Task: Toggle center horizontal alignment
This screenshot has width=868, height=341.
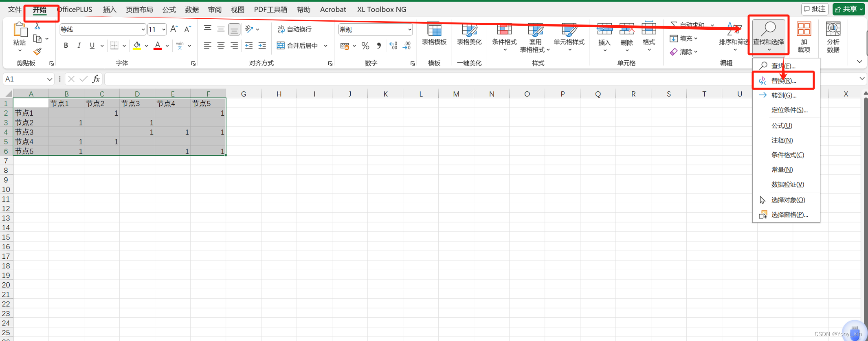Action: coord(221,46)
